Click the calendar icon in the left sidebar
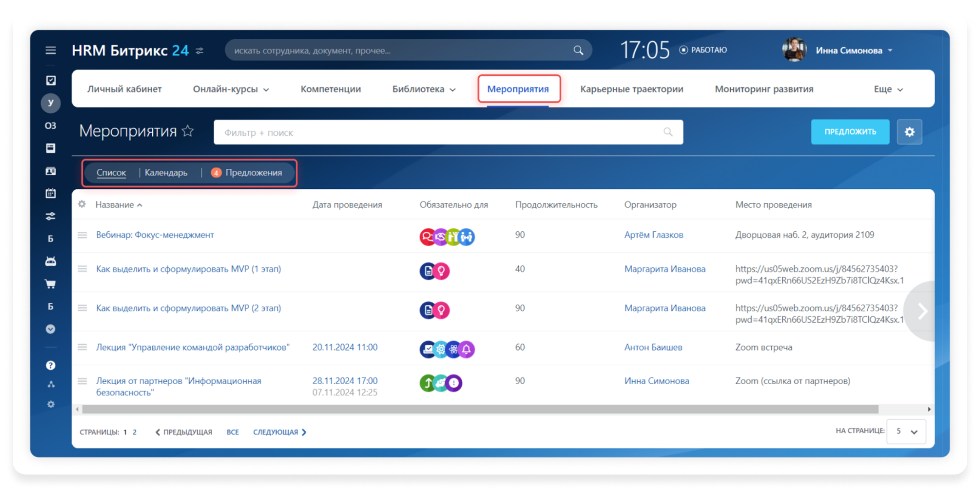This screenshot has width=980, height=490. (51, 193)
